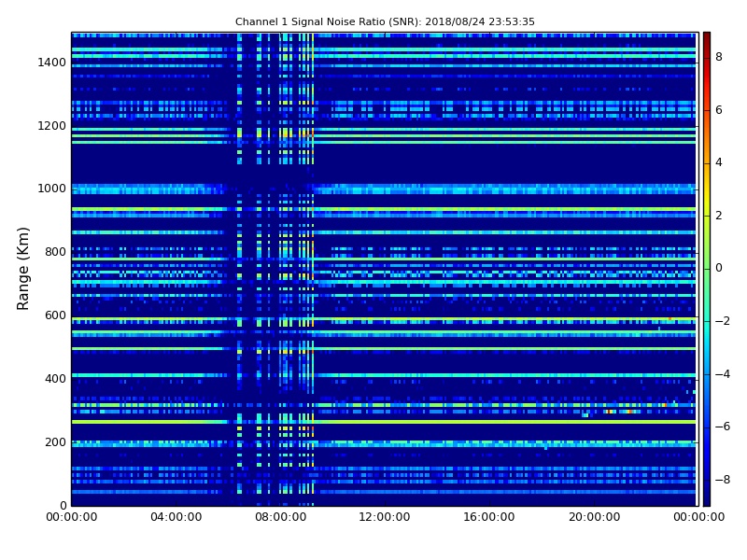747x560 pixels.
Task: Click the 1400 range tick label
Action: pos(52,63)
